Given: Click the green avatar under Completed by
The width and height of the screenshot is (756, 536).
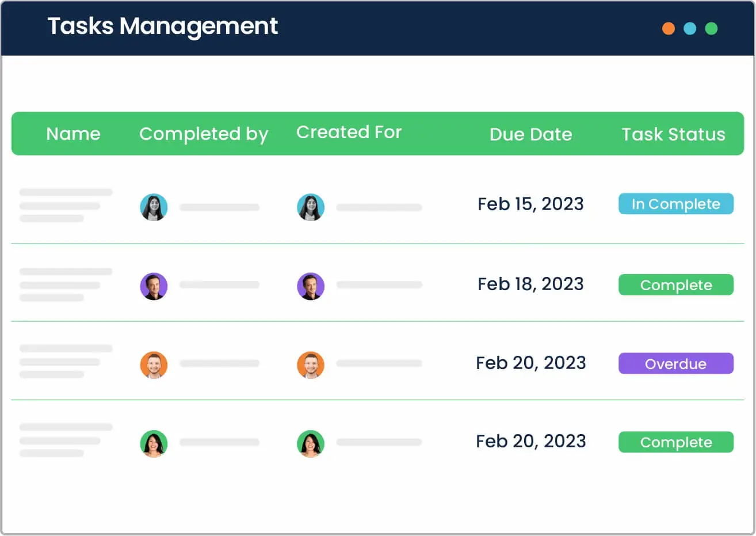Looking at the screenshot, I should coord(153,443).
